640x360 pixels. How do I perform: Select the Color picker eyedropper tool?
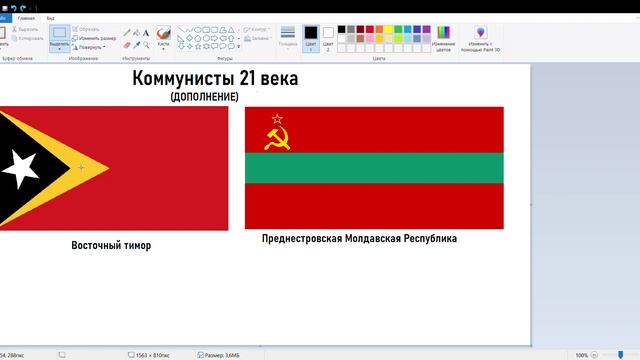(x=136, y=45)
